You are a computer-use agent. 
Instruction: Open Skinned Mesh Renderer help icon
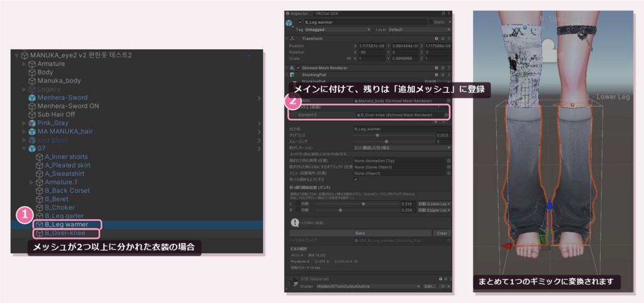click(x=436, y=67)
